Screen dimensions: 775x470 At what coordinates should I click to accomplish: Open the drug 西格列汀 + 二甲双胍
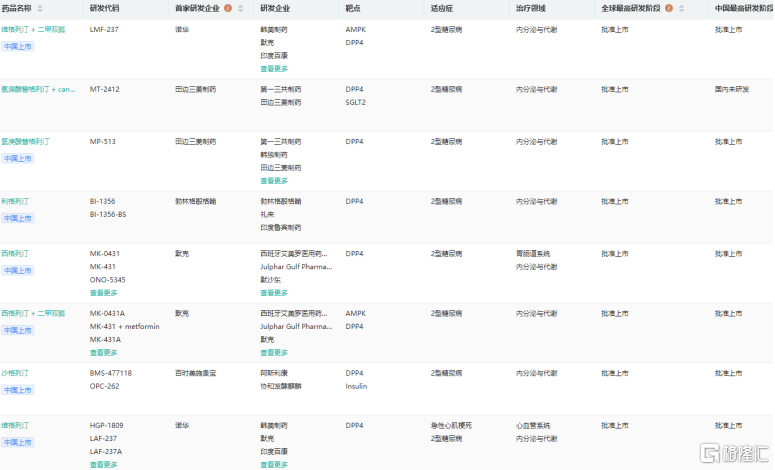(33, 314)
